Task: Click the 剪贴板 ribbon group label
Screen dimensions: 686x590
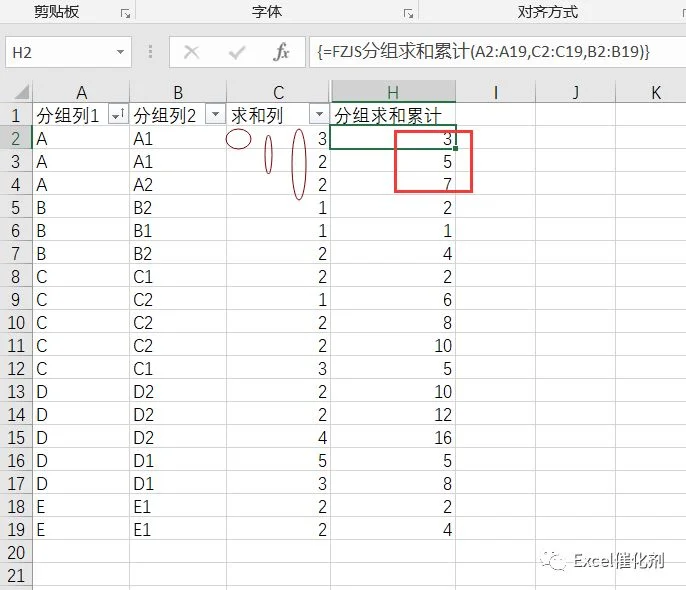Action: click(x=57, y=12)
